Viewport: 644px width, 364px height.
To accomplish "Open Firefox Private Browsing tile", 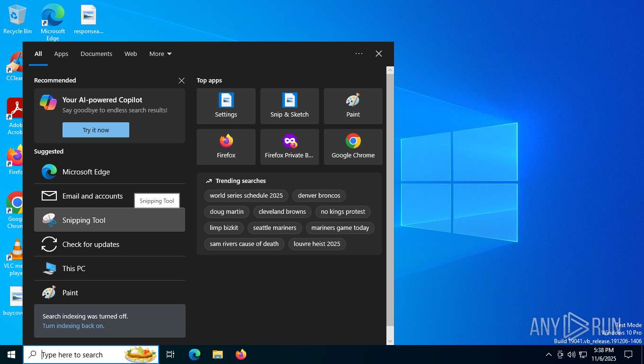I will tap(289, 147).
